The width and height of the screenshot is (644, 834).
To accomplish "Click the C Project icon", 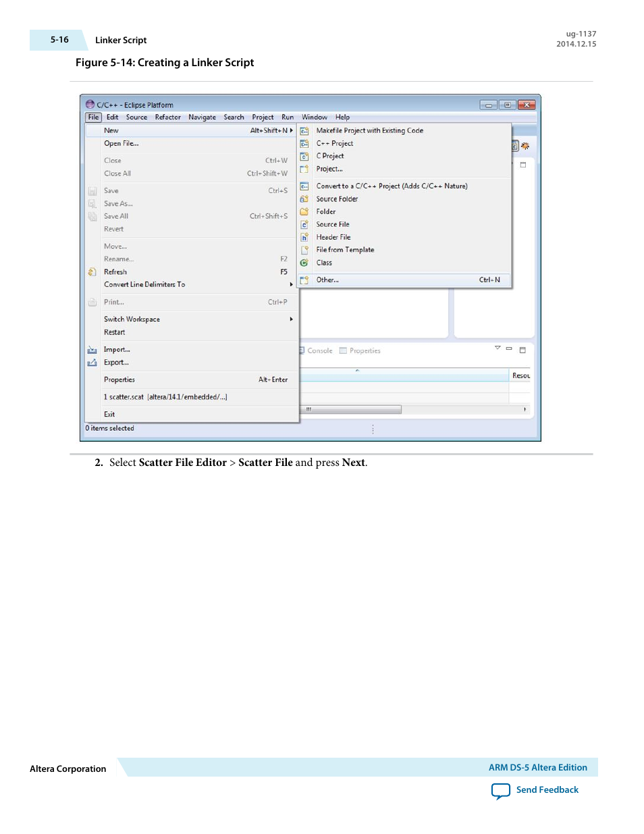I will coord(304,156).
